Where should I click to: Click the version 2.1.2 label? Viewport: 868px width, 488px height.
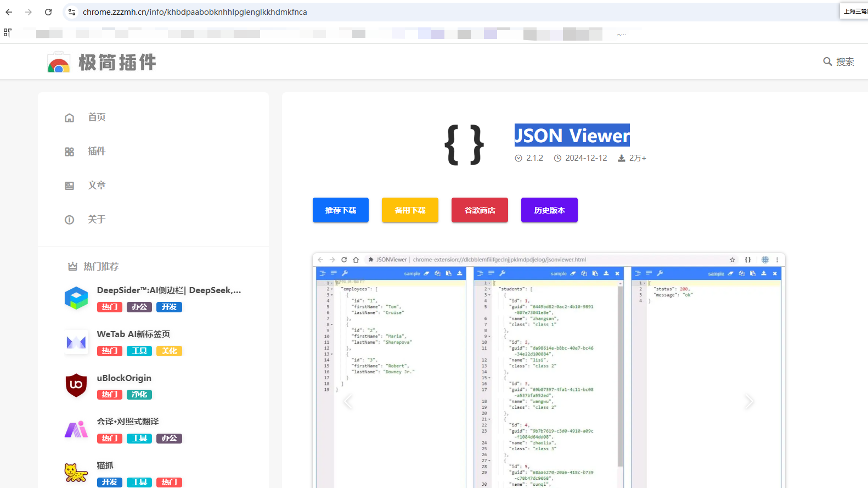point(534,158)
